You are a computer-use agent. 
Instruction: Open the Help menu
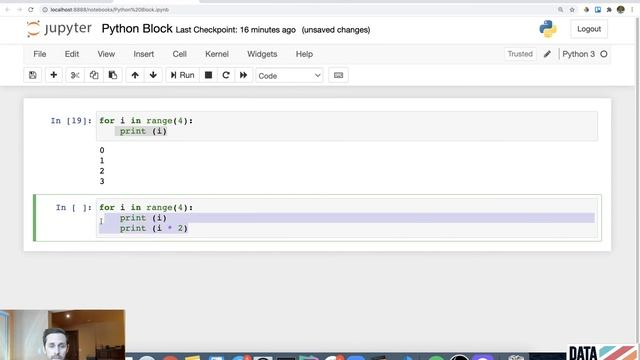(304, 54)
